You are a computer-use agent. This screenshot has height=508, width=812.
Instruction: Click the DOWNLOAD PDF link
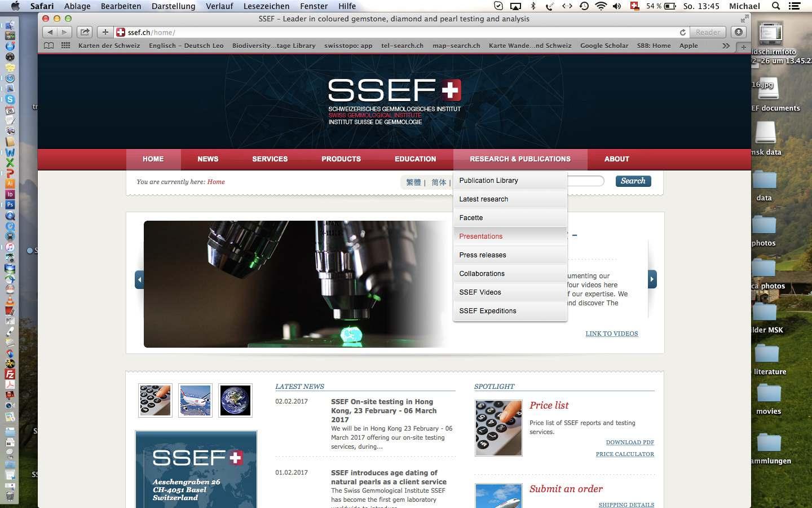[630, 443]
